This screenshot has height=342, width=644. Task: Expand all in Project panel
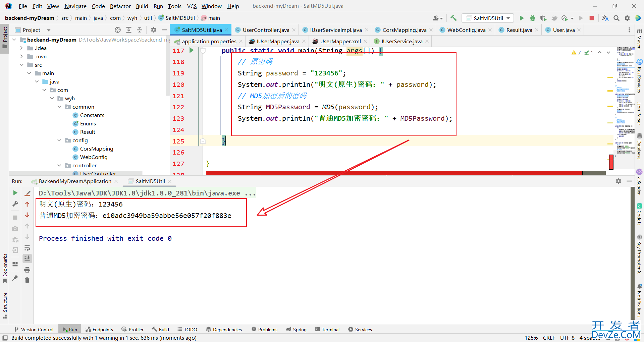click(129, 30)
